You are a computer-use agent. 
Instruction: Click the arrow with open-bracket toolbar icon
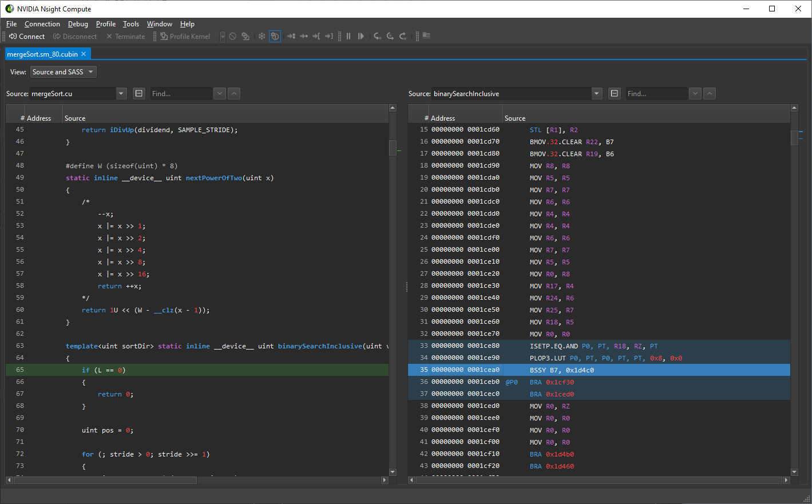pyautogui.click(x=316, y=36)
